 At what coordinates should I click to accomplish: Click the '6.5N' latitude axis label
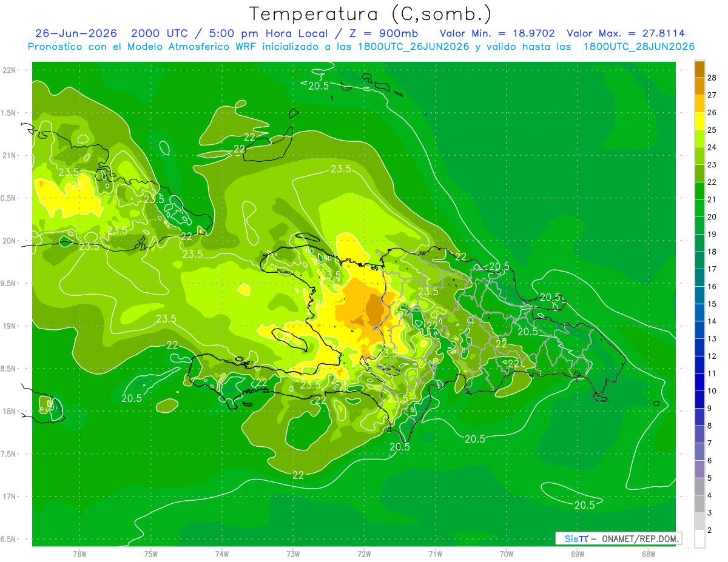click(x=9, y=539)
